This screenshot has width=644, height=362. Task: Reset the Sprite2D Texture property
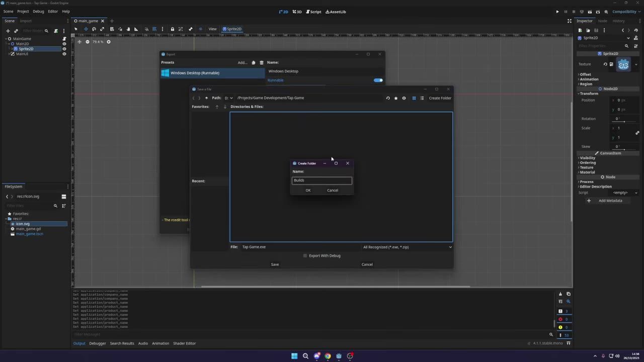[605, 64]
